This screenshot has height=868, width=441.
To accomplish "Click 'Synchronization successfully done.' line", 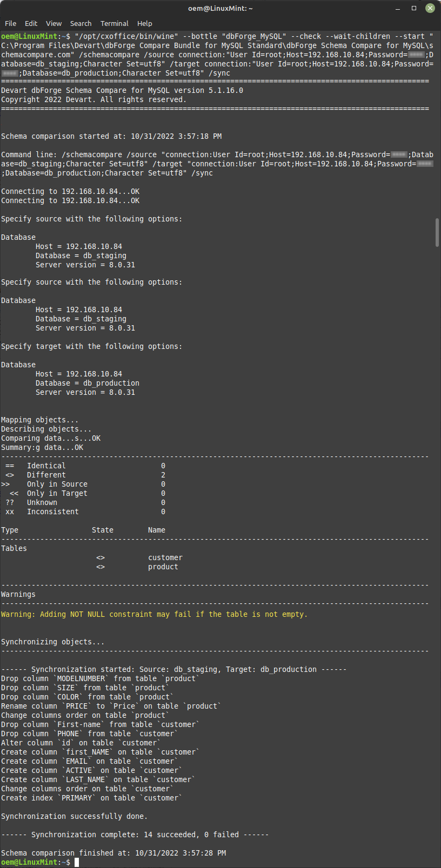I will 75,816.
